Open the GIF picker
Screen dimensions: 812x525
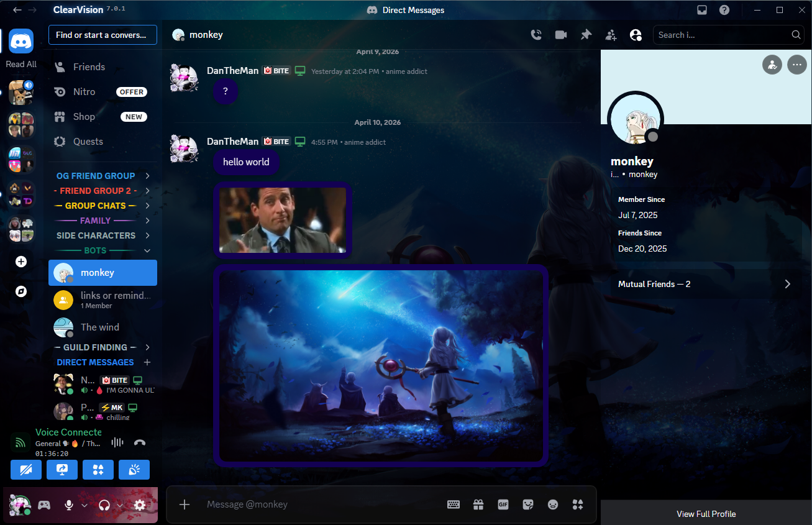pyautogui.click(x=503, y=504)
